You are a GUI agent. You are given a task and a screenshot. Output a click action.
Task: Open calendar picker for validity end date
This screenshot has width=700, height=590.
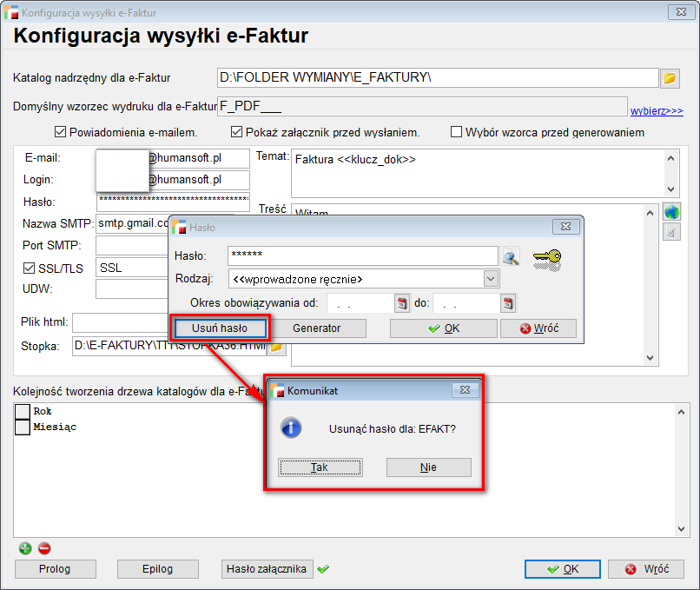point(507,303)
